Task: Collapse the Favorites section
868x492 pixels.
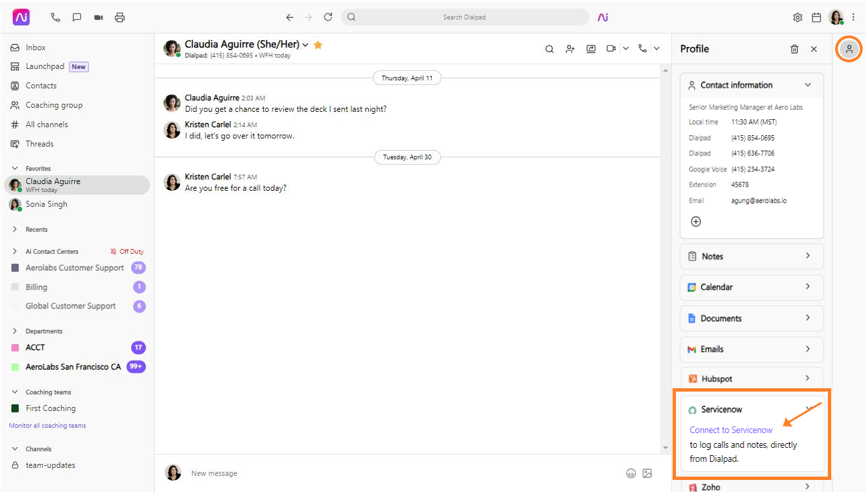Action: tap(15, 169)
